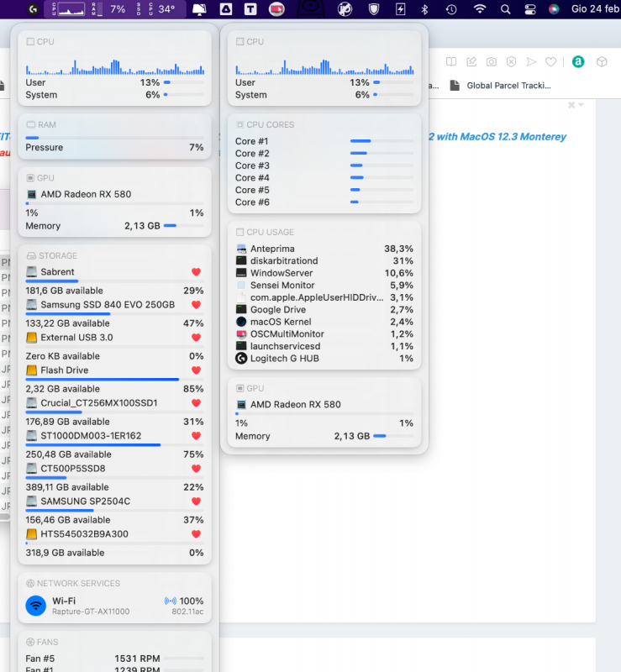621x672 pixels.
Task: Open the display menu bar icon
Action: click(x=199, y=9)
